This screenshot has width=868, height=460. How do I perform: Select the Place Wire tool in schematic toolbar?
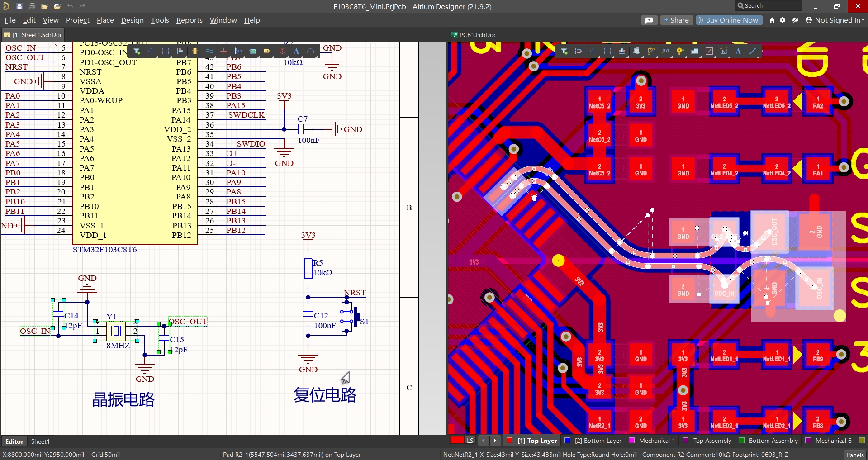tap(209, 51)
